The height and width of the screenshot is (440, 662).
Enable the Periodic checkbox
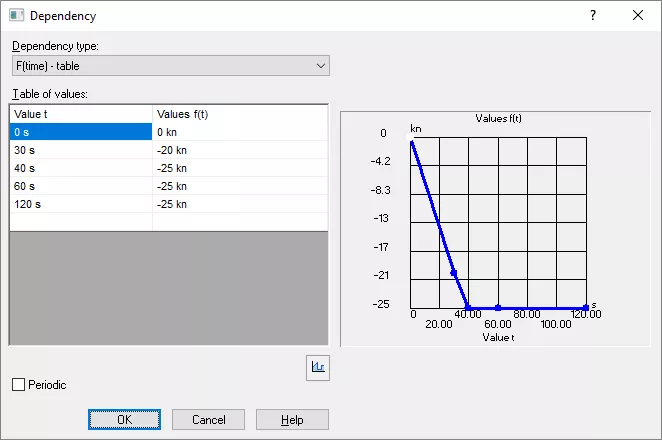[18, 384]
